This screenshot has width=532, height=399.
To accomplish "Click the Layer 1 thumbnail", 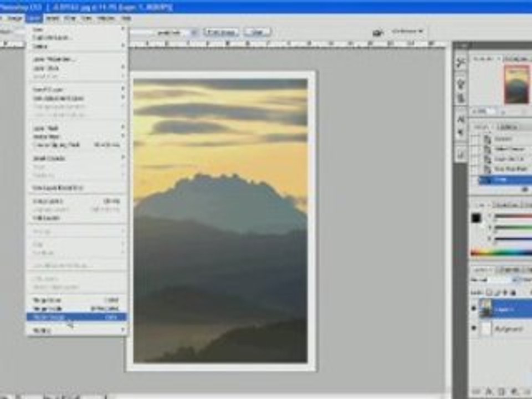I will pyautogui.click(x=486, y=309).
